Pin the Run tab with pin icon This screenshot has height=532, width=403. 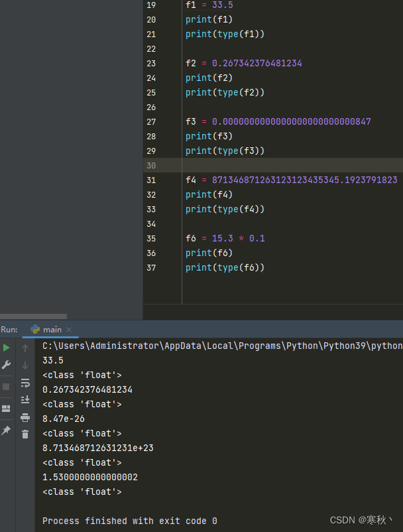point(6,431)
